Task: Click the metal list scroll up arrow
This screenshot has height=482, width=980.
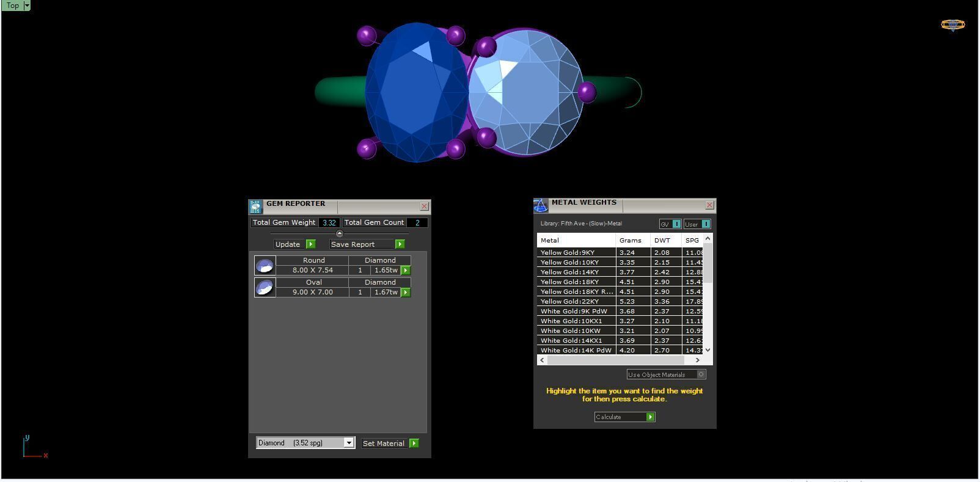Action: [x=708, y=238]
